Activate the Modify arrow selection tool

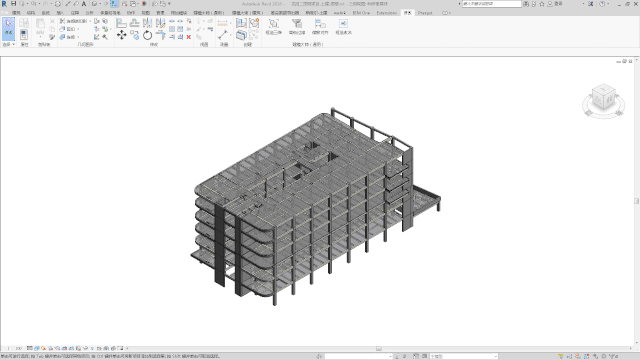coord(9,28)
